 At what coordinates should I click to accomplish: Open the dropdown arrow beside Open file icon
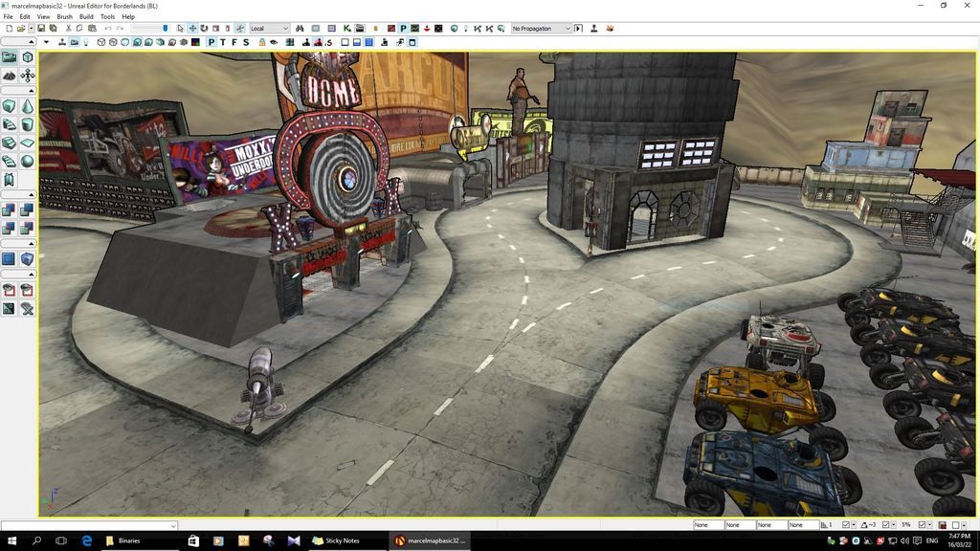pos(31,28)
